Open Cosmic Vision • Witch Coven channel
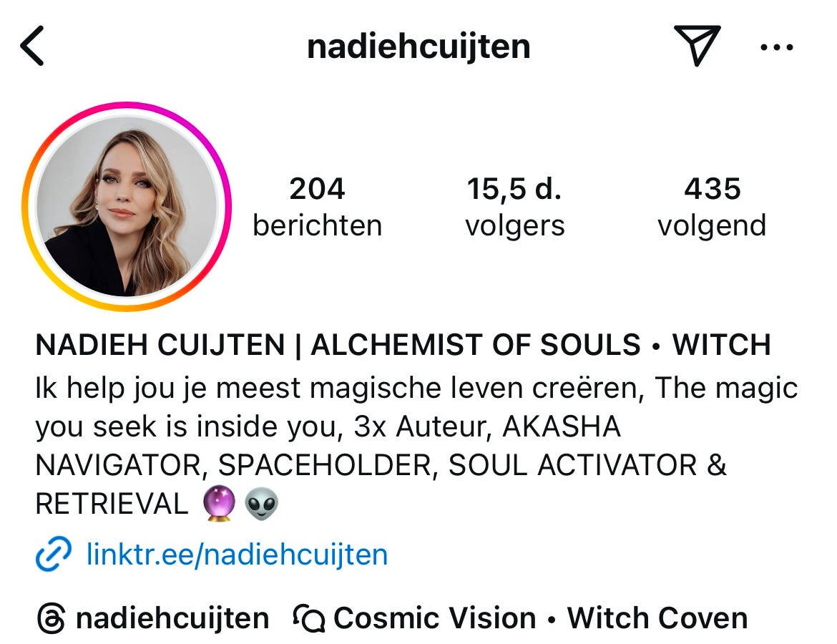Screen dimensions: 837x644 pos(540,618)
